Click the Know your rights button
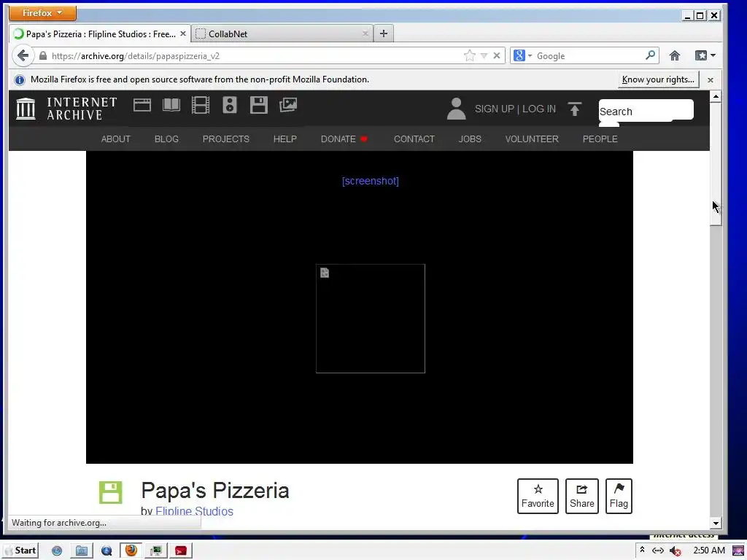This screenshot has width=747, height=560. (659, 79)
